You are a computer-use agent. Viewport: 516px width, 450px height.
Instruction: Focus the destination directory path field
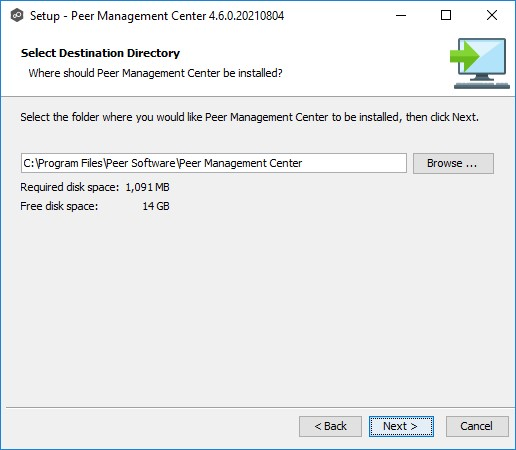tap(214, 163)
